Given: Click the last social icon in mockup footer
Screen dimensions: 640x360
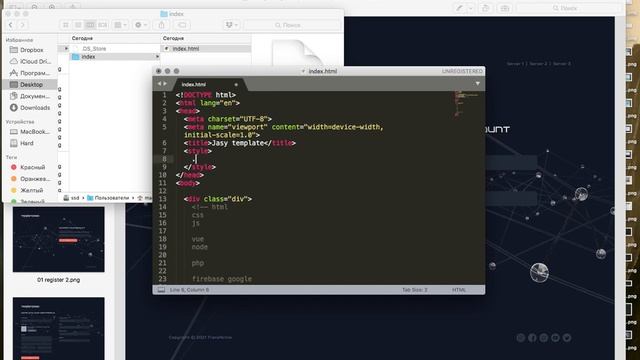Looking at the screenshot, I should pyautogui.click(x=567, y=338).
